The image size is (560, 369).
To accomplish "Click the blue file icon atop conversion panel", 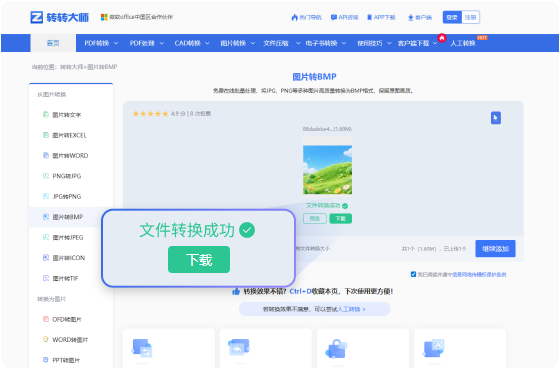I will click(x=496, y=118).
